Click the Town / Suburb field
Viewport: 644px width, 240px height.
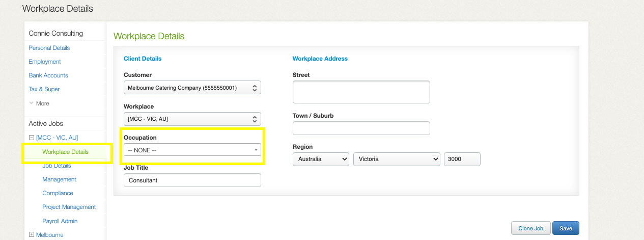point(361,128)
